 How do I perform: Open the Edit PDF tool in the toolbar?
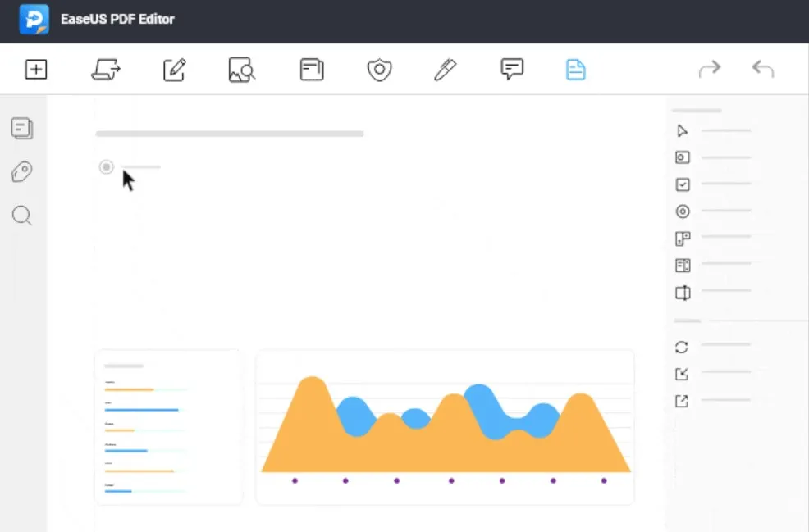tap(173, 70)
